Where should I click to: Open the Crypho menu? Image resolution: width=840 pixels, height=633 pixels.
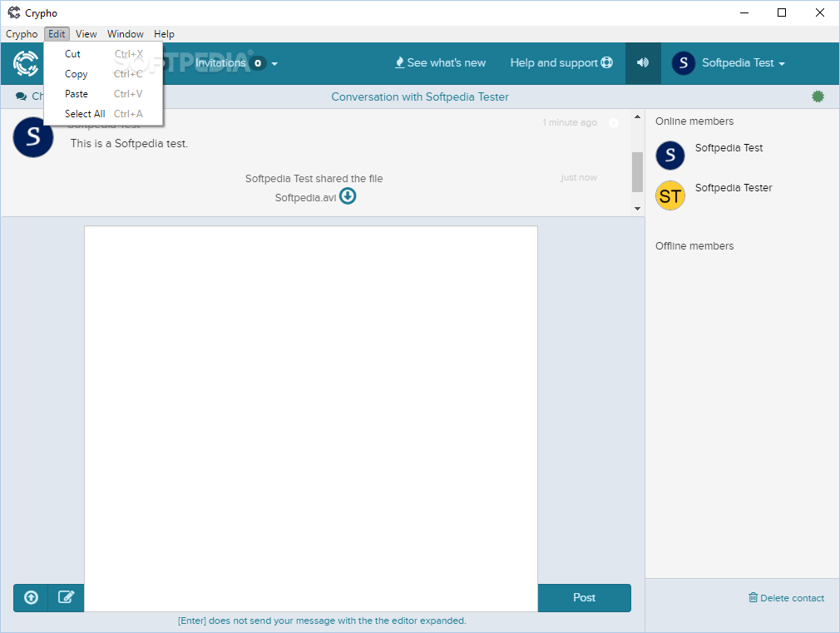pos(22,34)
